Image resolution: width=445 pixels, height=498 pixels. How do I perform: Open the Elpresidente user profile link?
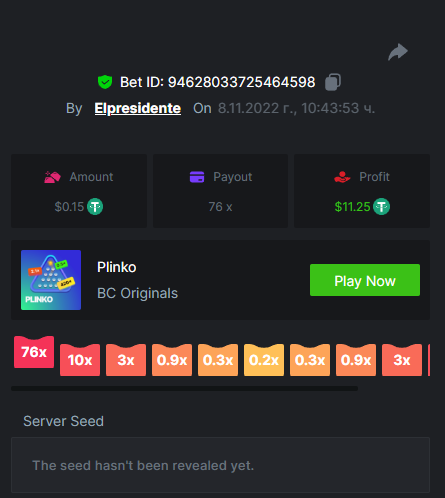tap(138, 108)
